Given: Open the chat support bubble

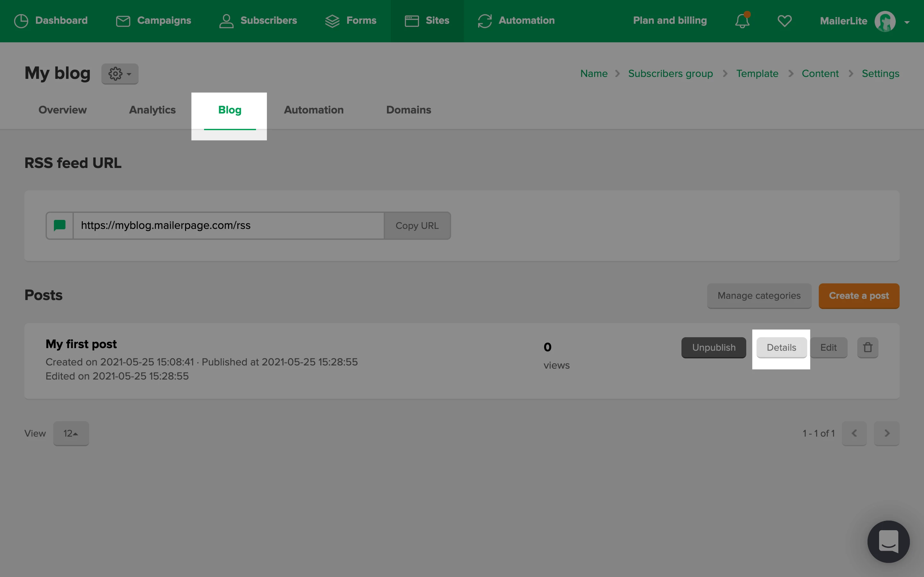Looking at the screenshot, I should click(x=888, y=541).
